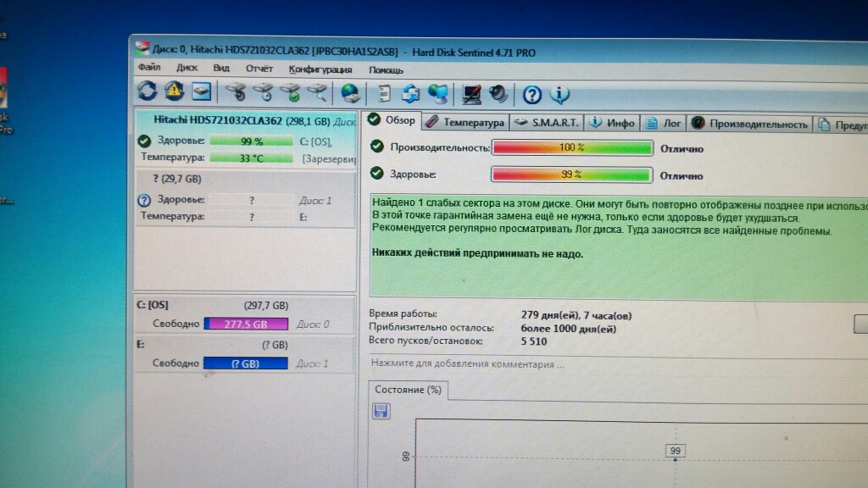Screen dimensions: 868x488
Task: Click the blue (? GB) free space bar
Action: point(246,363)
